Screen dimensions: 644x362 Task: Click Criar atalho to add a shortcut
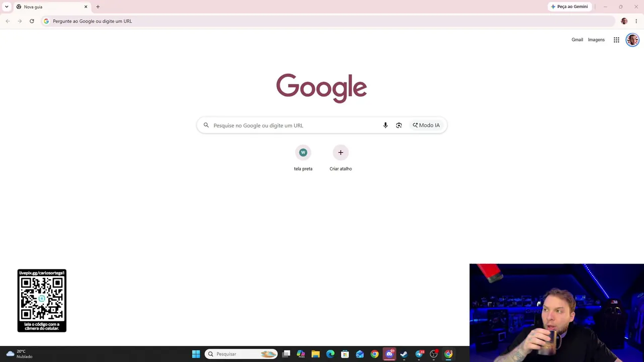click(x=341, y=158)
